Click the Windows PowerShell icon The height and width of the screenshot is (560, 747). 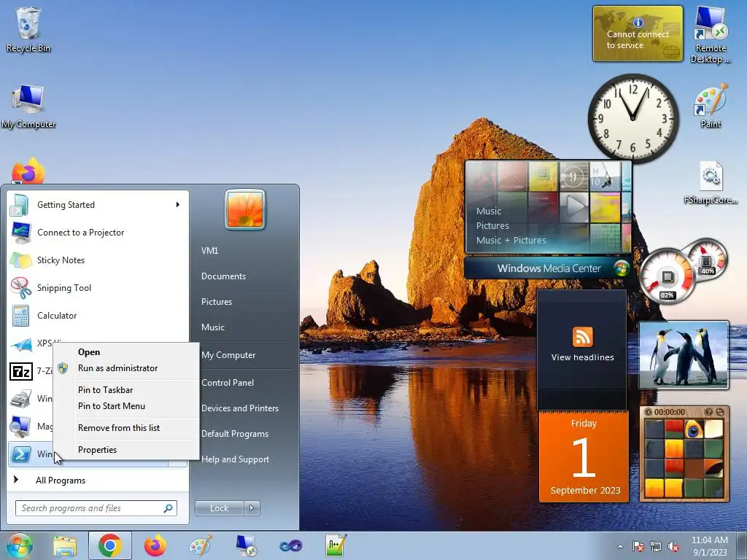[x=21, y=454]
